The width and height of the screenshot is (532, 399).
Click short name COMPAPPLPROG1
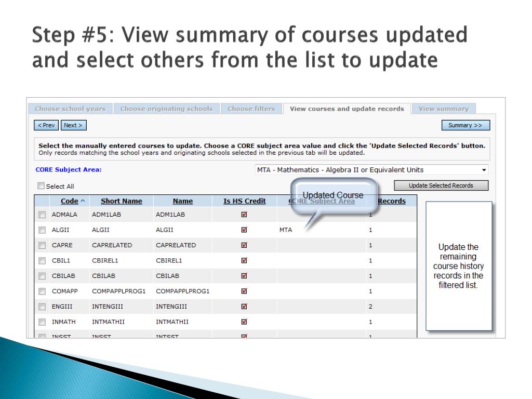tap(119, 291)
